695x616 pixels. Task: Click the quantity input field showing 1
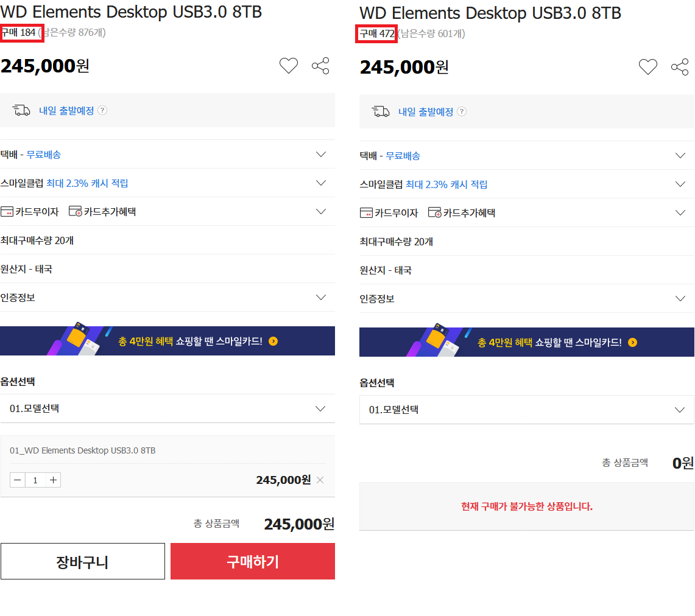click(35, 480)
